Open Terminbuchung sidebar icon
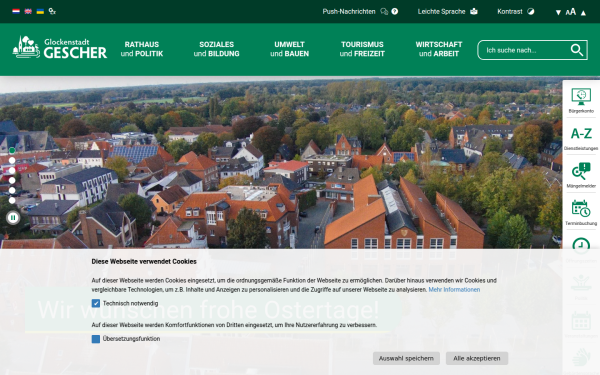Viewport: 600px width, 375px height. pos(581,213)
